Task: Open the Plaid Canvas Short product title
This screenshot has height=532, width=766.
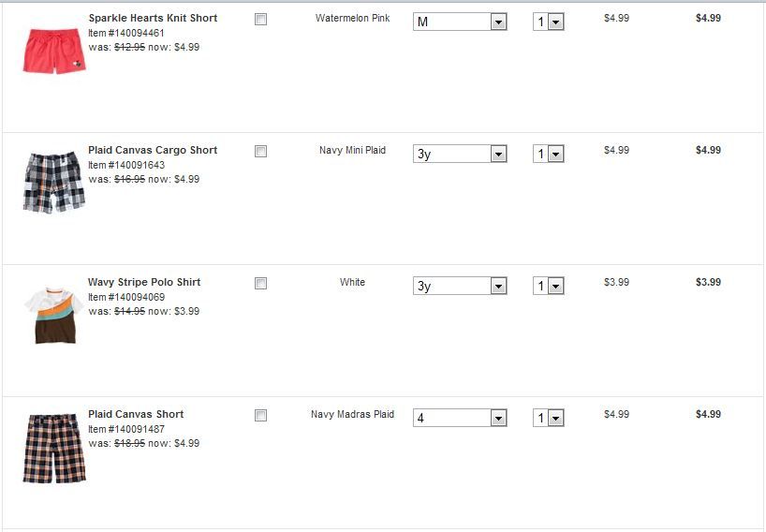Action: [136, 414]
